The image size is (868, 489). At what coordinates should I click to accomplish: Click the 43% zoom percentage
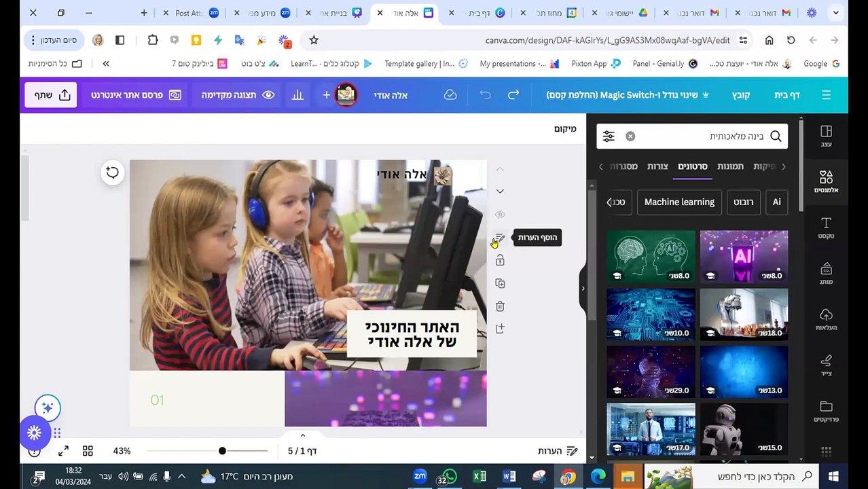tap(122, 451)
